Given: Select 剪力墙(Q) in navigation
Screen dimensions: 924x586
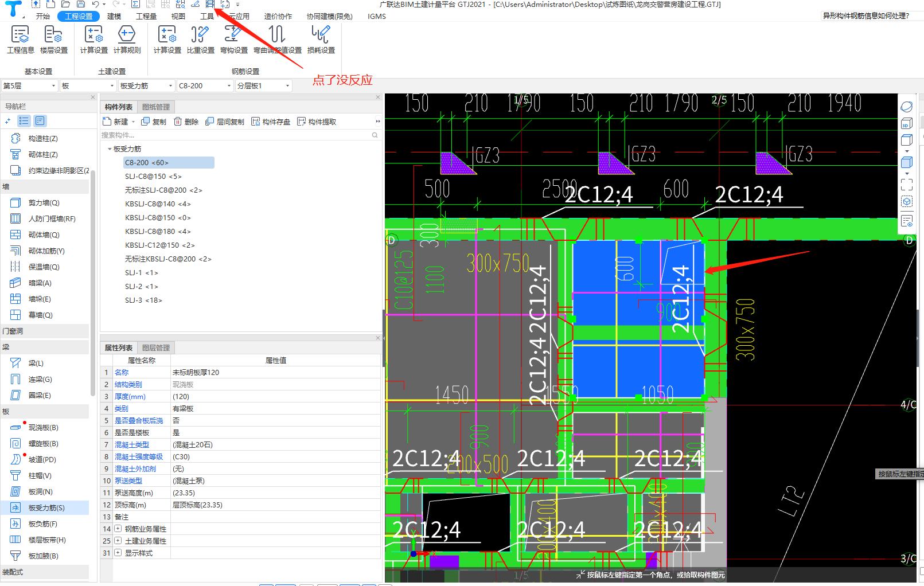Looking at the screenshot, I should tap(44, 202).
